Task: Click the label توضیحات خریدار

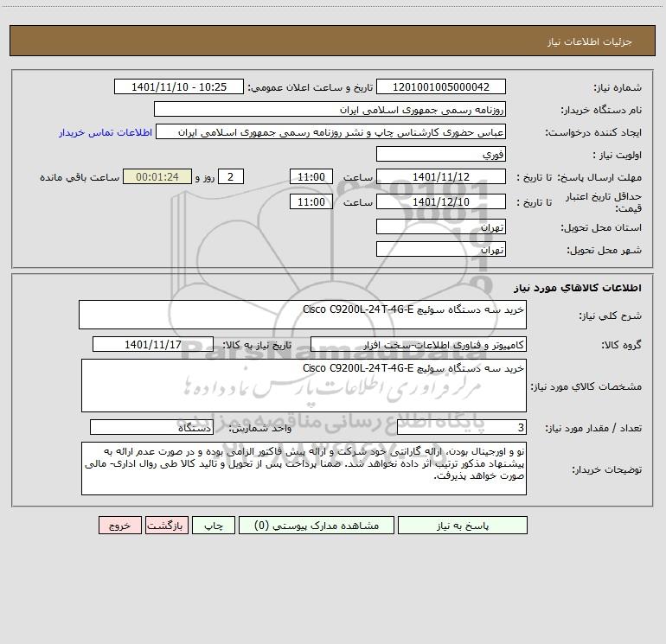Action: (x=607, y=470)
